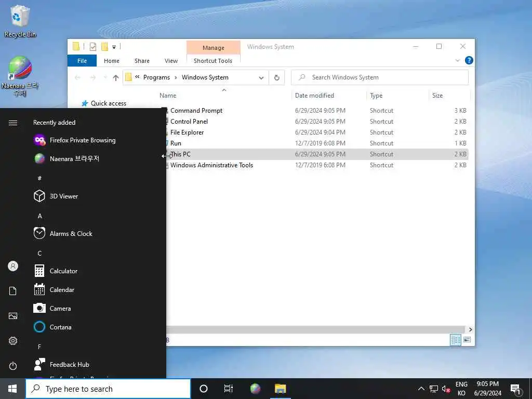Go up one folder level
The height and width of the screenshot is (399, 532).
[x=116, y=78]
